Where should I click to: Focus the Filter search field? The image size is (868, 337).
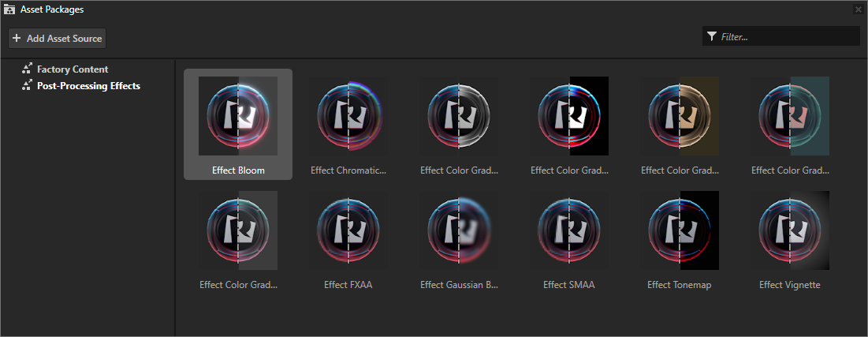tap(780, 36)
